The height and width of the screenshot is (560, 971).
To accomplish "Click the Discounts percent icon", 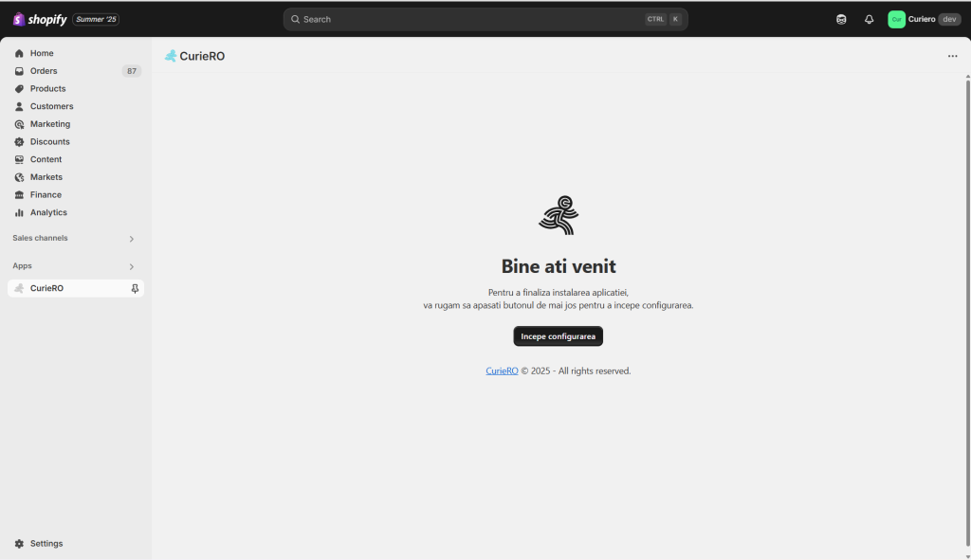I will click(19, 142).
